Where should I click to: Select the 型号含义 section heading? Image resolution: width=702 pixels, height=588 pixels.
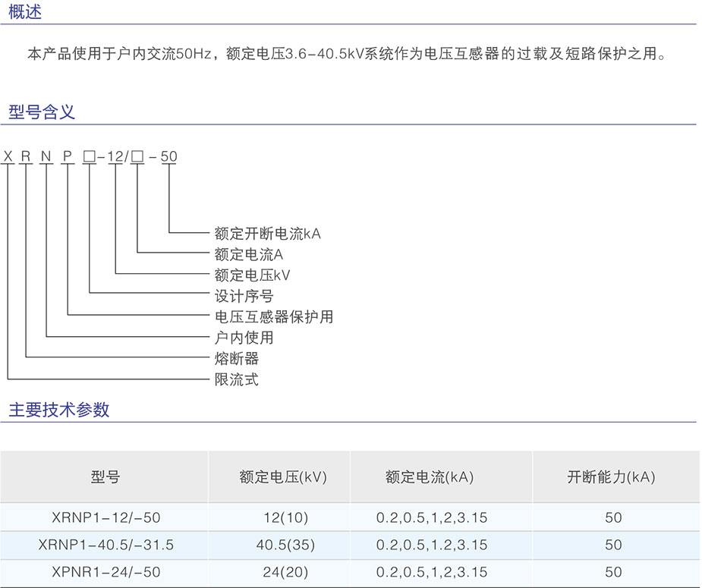[x=42, y=112]
